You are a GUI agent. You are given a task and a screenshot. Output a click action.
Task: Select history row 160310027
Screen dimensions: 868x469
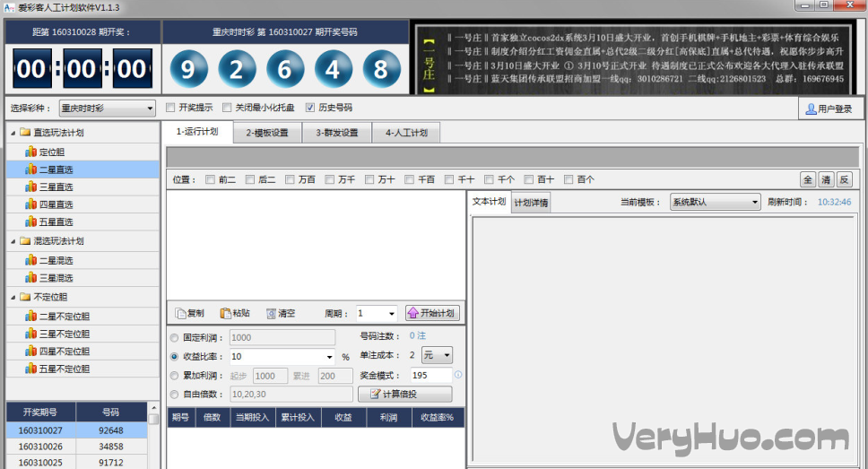coord(77,430)
